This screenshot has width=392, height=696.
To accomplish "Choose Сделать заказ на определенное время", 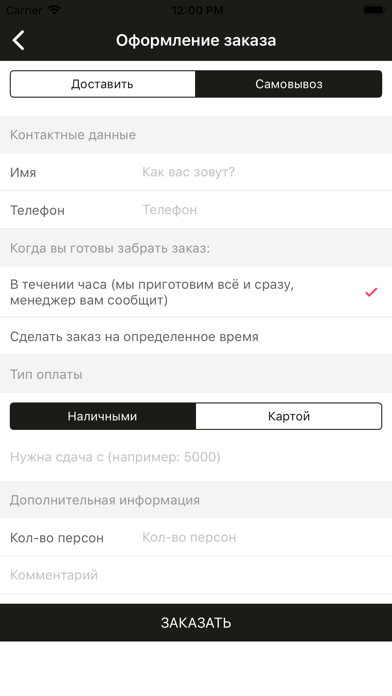I will (x=196, y=336).
